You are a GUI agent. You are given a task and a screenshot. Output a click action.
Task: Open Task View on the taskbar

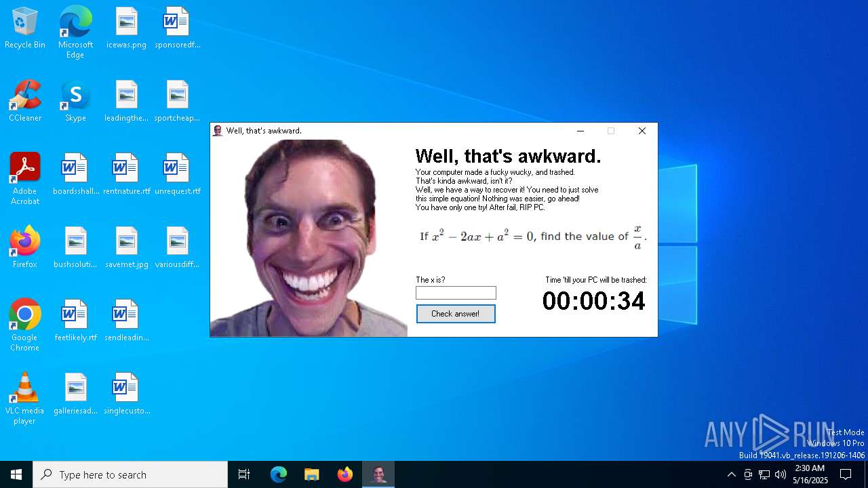(x=244, y=474)
